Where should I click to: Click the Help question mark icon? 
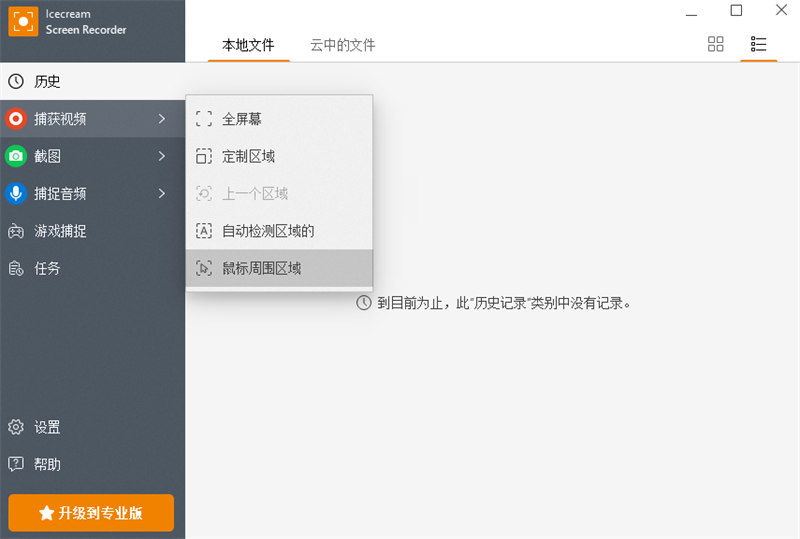point(16,464)
